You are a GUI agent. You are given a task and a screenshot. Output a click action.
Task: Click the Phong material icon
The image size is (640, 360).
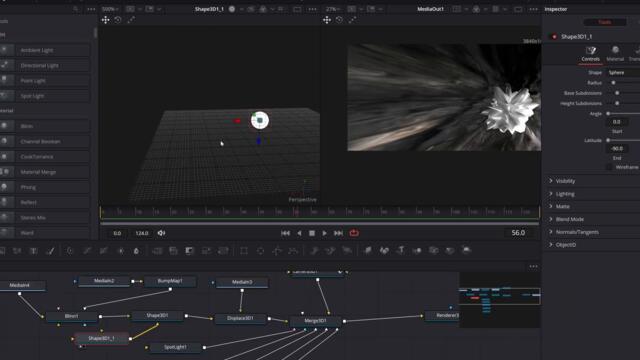pyautogui.click(x=5, y=187)
